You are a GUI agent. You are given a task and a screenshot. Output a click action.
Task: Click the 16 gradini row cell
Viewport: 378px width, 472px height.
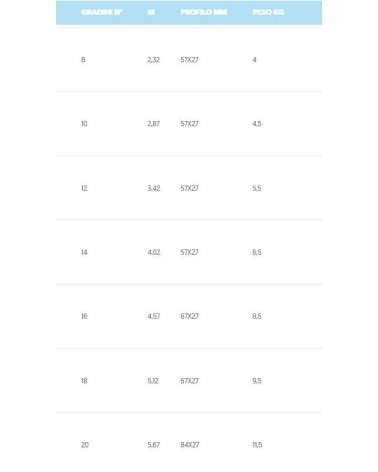pyautogui.click(x=84, y=316)
